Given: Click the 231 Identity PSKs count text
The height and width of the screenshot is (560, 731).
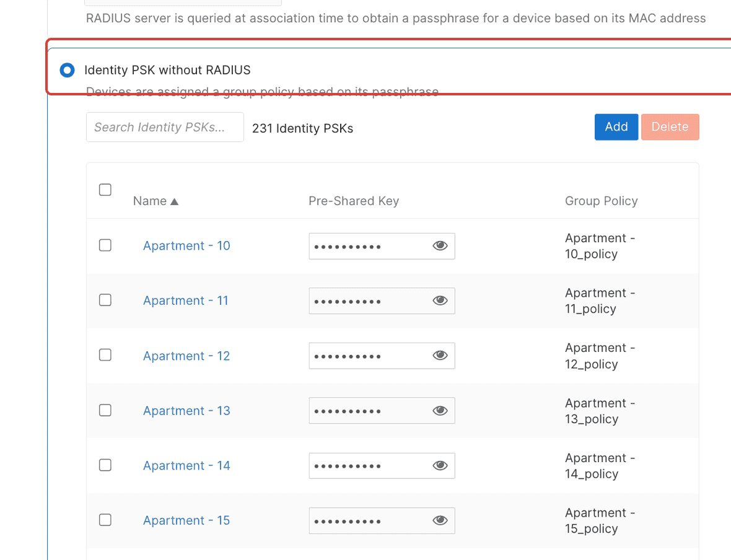Looking at the screenshot, I should click(x=302, y=128).
